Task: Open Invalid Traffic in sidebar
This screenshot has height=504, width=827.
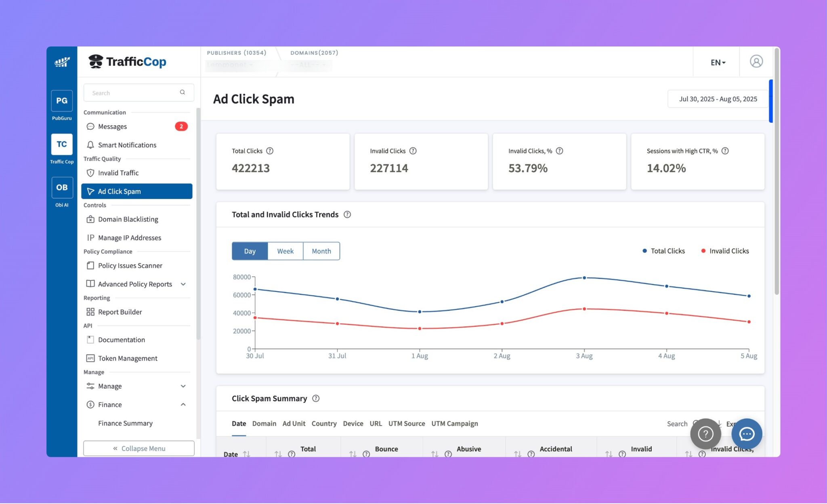Action: [118, 173]
